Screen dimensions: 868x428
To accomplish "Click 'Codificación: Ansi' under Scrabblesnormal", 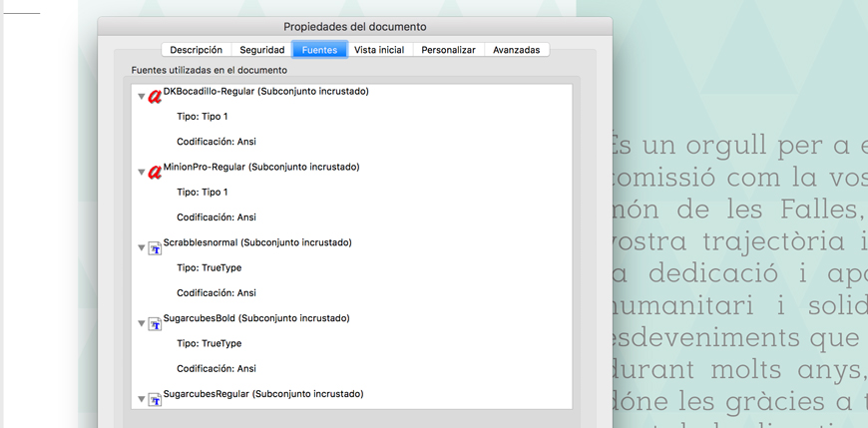I will point(217,293).
